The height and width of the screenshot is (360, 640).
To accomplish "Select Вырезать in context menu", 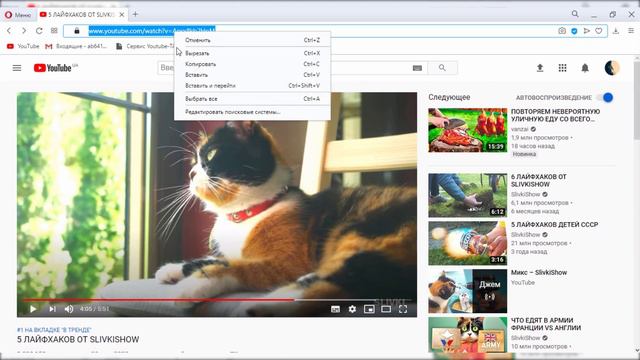I will (x=252, y=53).
